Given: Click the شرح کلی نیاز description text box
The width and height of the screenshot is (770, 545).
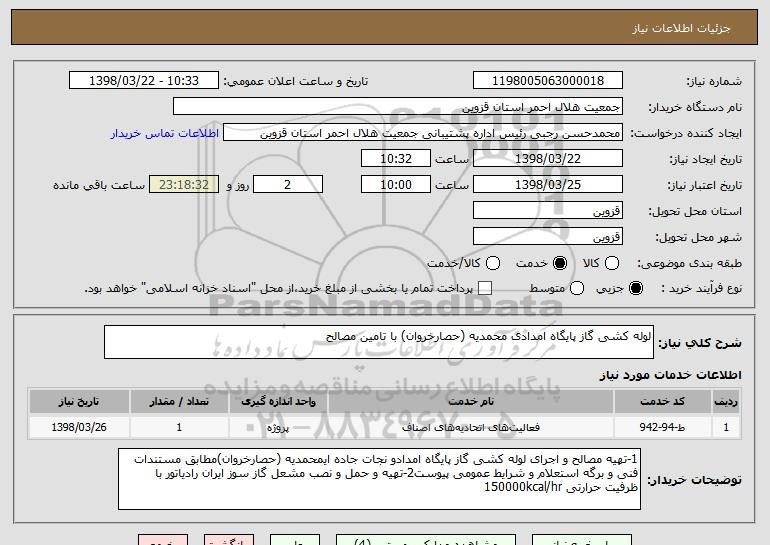Looking at the screenshot, I should point(379,342).
